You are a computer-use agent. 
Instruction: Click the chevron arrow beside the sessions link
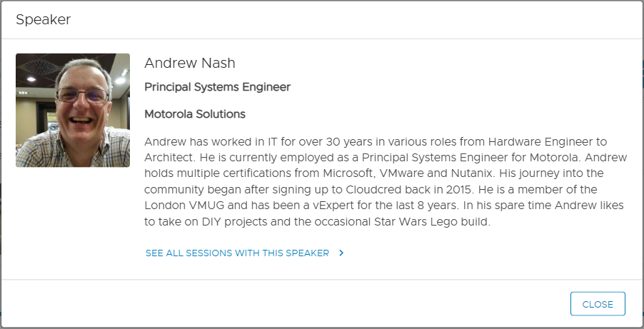point(341,253)
